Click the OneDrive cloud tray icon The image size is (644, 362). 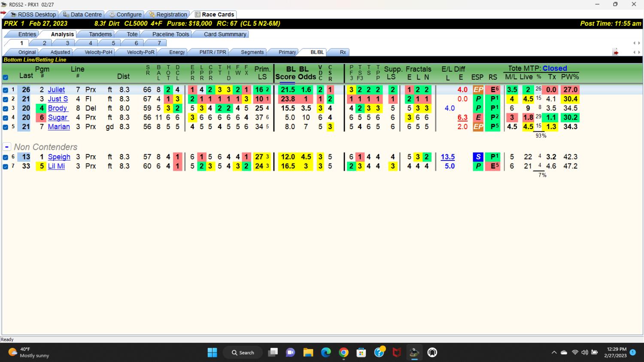tap(564, 353)
